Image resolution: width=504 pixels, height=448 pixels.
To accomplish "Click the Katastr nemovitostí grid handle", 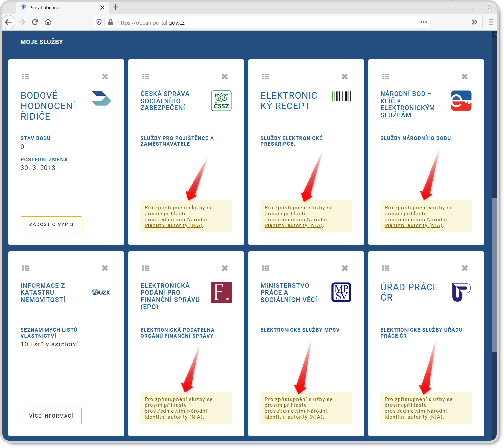I will click(x=26, y=268).
